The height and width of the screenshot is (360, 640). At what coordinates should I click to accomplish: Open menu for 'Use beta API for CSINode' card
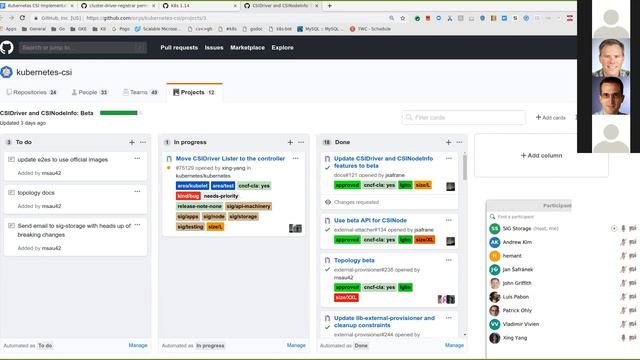[x=449, y=220]
